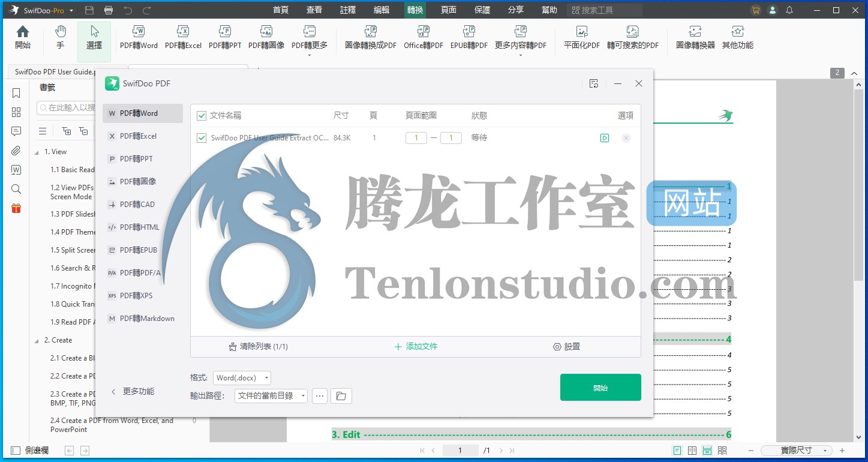Toggle the 側邊欄 sidebar panel
The width and height of the screenshot is (868, 462).
click(30, 450)
